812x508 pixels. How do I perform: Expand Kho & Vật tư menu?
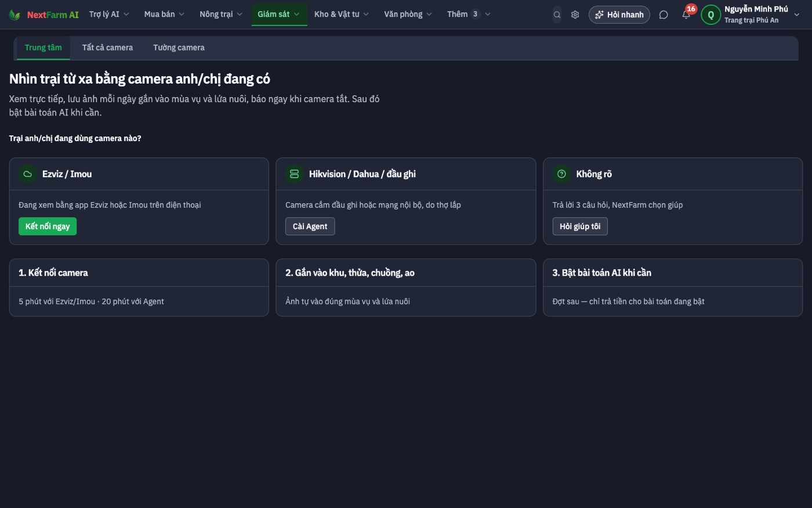[x=342, y=14]
